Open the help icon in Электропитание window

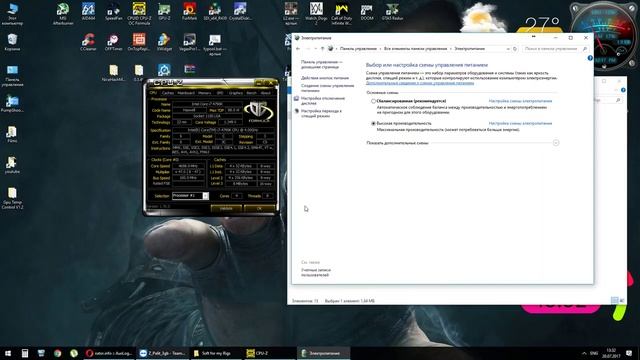[590, 58]
